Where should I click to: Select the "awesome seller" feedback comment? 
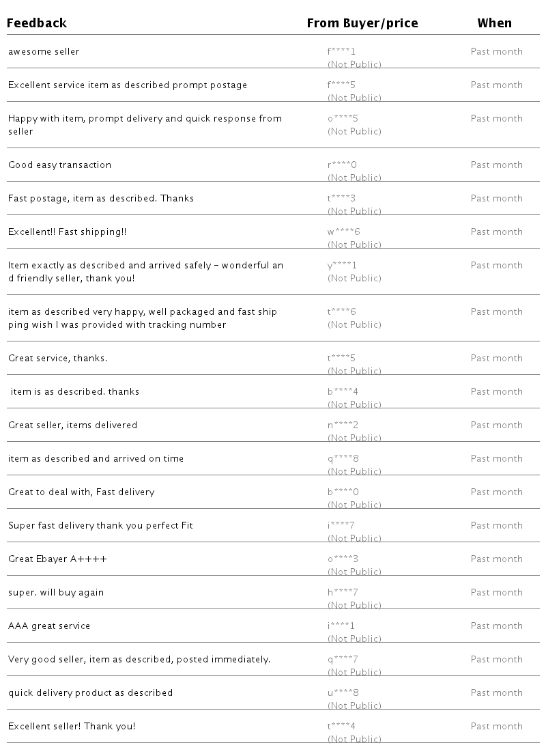(44, 52)
